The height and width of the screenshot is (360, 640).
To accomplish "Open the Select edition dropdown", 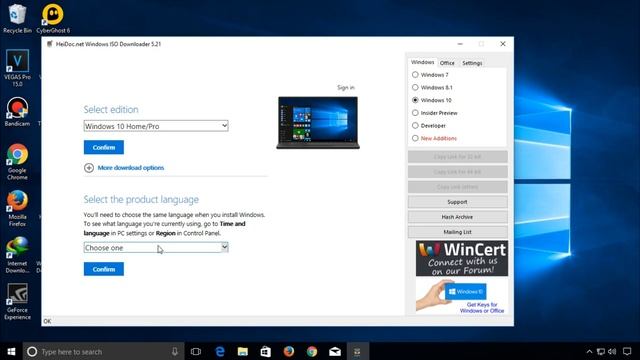I will [156, 126].
